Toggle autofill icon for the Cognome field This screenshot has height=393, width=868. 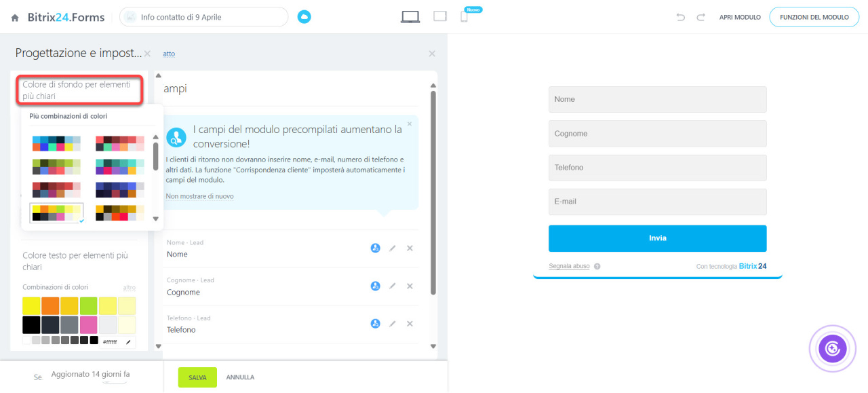point(375,286)
